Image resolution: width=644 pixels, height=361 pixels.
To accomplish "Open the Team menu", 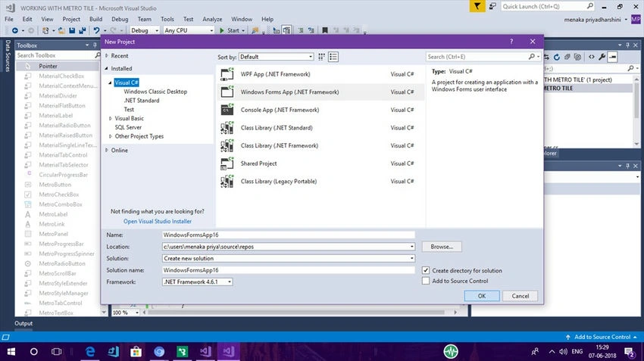I will pos(145,19).
